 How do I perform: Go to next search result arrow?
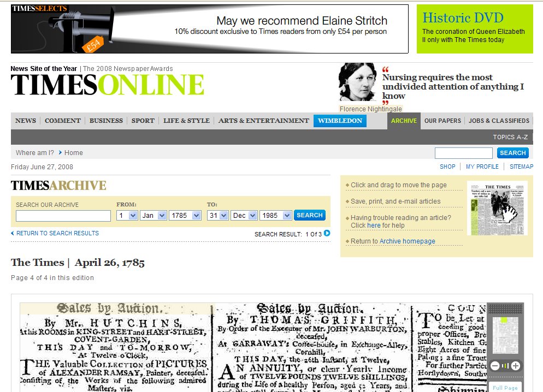327,234
